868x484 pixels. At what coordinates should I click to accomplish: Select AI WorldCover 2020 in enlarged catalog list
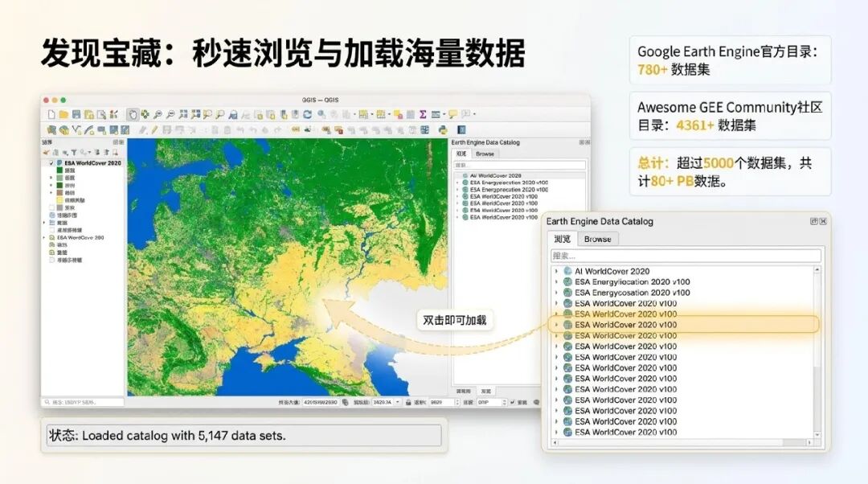point(612,272)
